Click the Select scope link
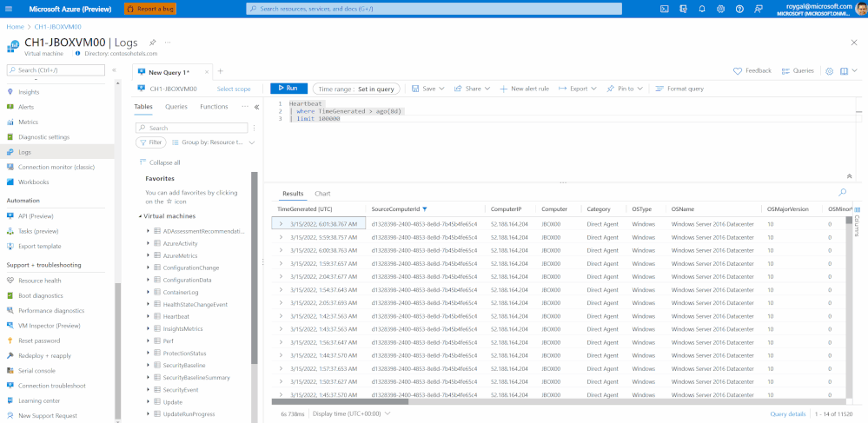 (234, 89)
